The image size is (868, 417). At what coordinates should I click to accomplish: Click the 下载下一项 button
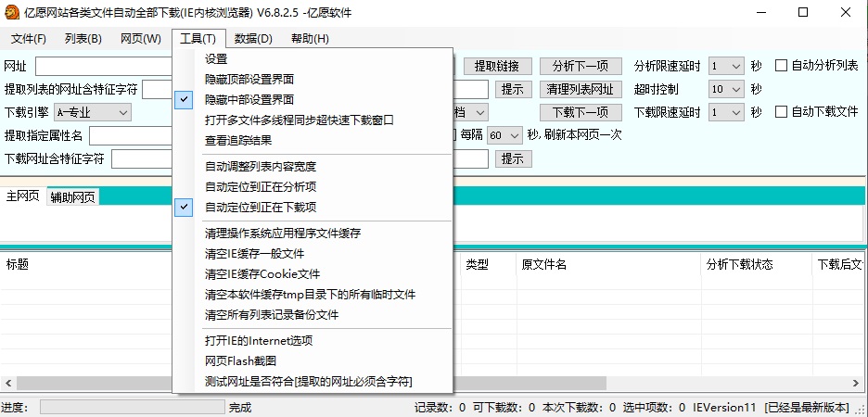point(581,112)
